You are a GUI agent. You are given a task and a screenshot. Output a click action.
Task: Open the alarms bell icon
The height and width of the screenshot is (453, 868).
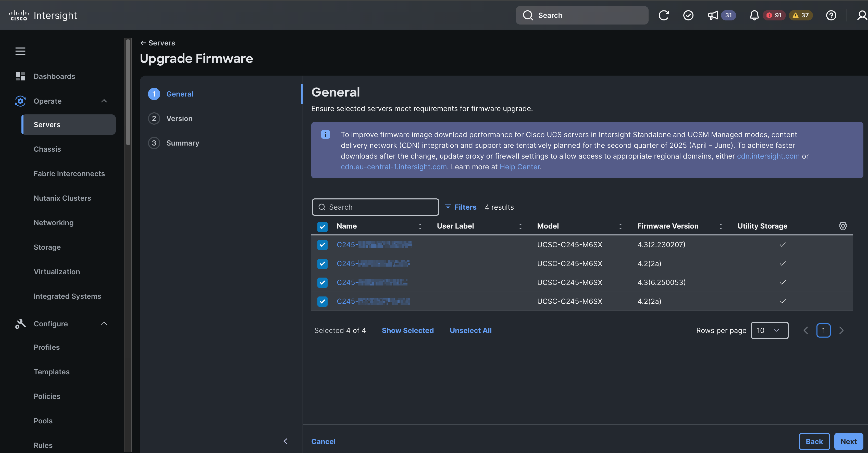click(x=754, y=15)
